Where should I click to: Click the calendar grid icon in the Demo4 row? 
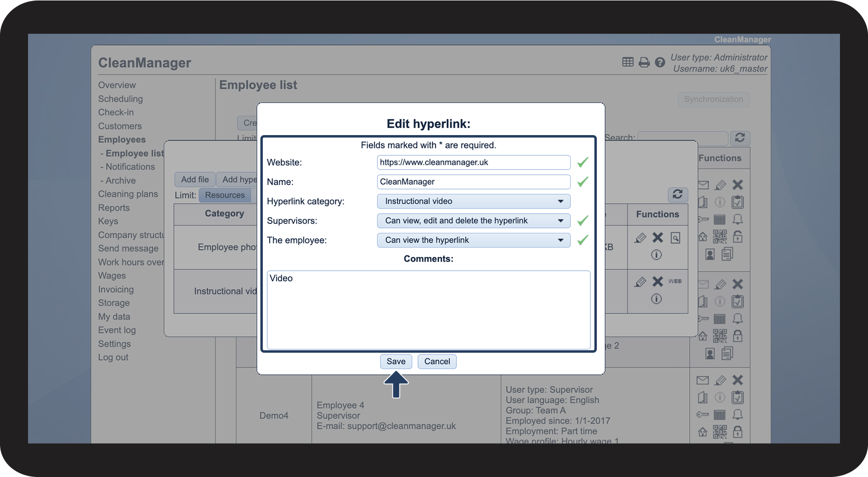tap(720, 415)
